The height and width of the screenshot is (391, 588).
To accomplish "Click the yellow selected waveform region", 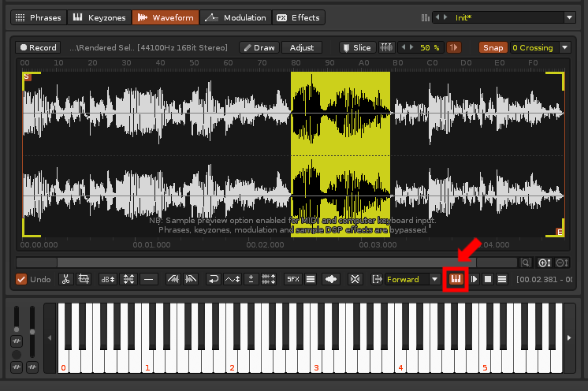I will (341, 155).
